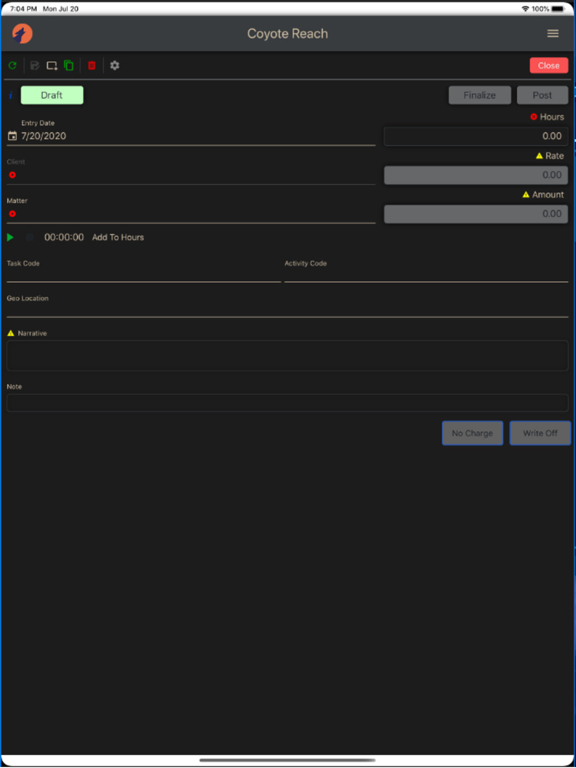Click Add To Hours link

(x=118, y=238)
